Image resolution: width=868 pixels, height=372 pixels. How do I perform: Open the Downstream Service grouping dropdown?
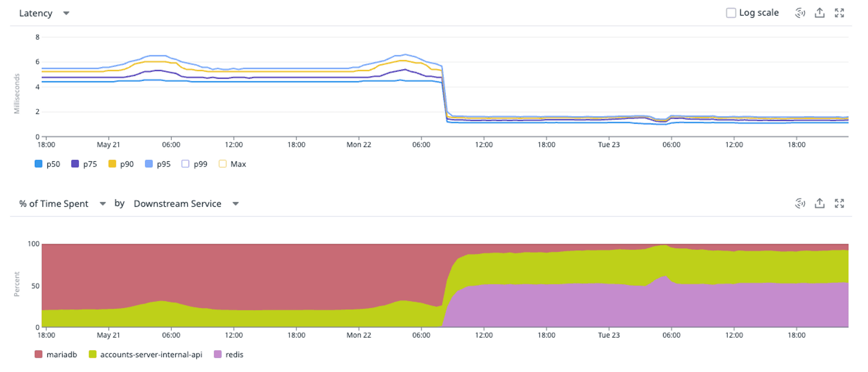[x=186, y=204]
